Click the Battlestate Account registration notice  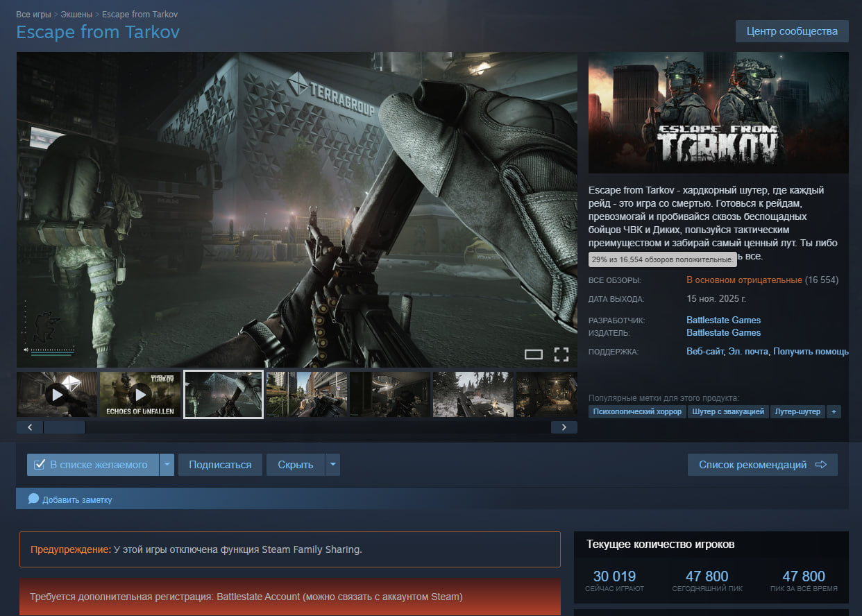tap(290, 597)
